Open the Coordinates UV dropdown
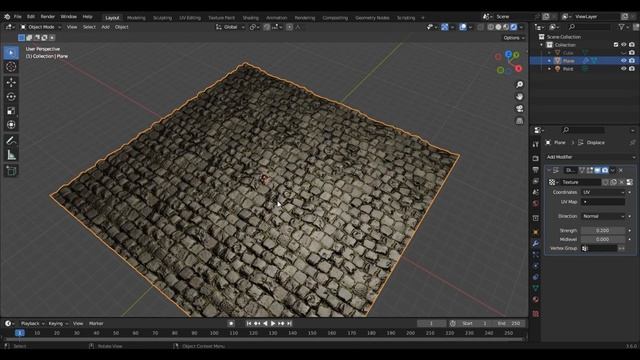Viewport: 640px width, 360px height. pyautogui.click(x=603, y=192)
